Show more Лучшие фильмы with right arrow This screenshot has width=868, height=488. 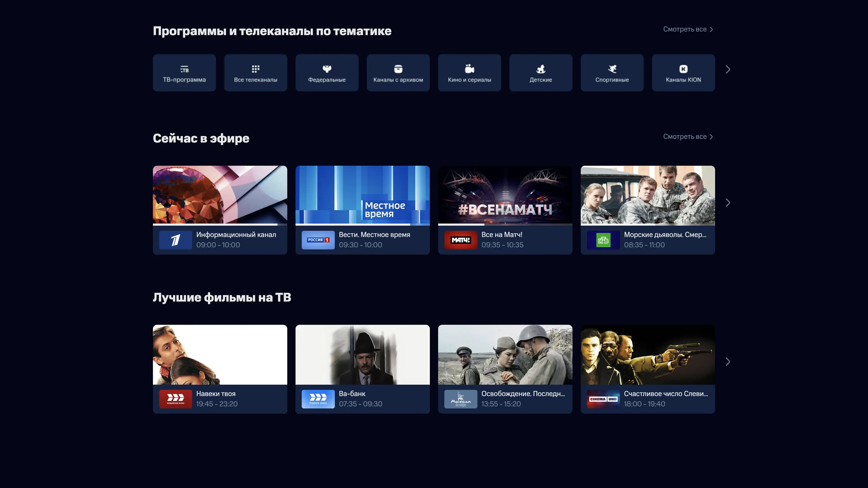pyautogui.click(x=727, y=362)
